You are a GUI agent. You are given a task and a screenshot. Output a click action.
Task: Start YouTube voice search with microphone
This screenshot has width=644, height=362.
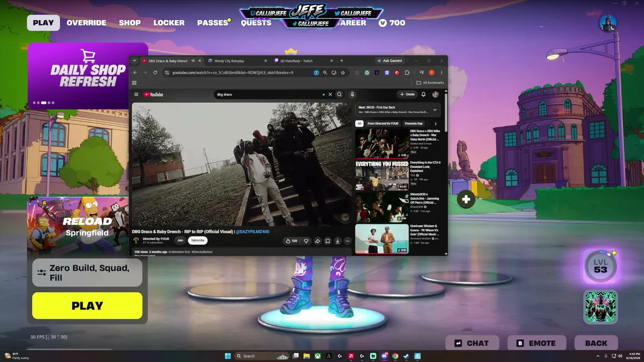(x=352, y=95)
